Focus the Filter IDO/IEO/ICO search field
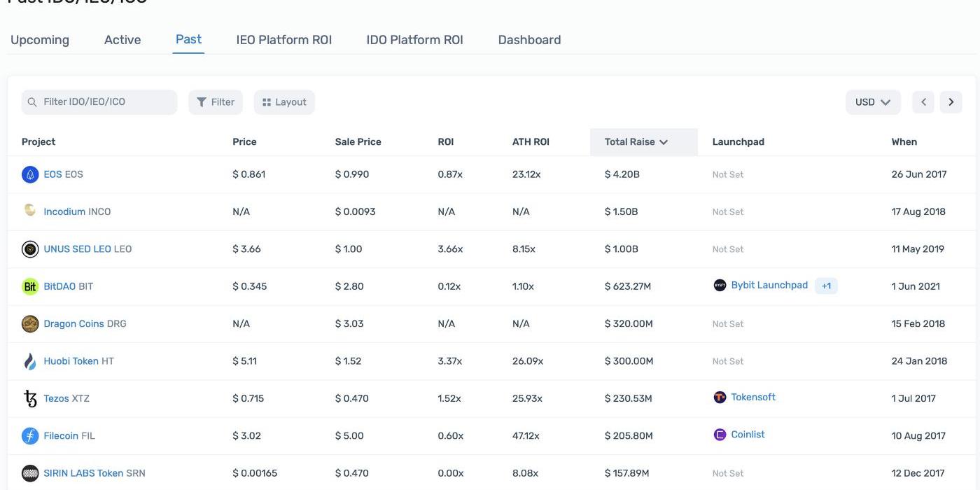The image size is (980, 490). point(99,102)
